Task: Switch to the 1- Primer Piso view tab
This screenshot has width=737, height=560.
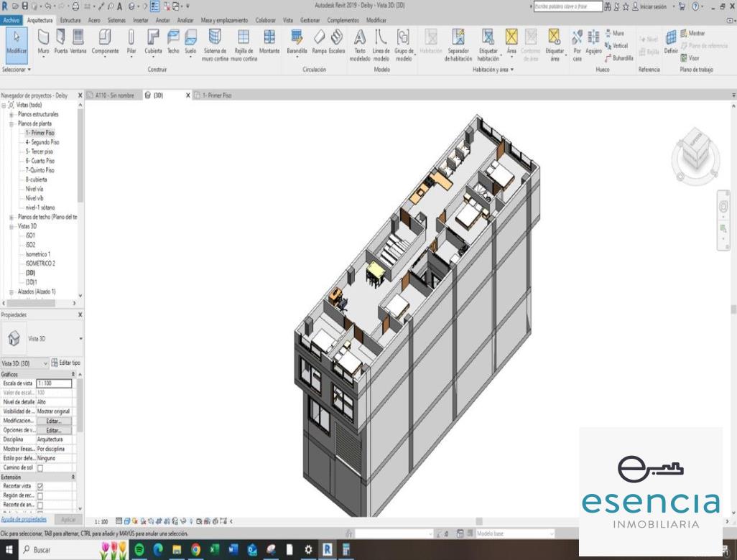Action: (x=215, y=95)
